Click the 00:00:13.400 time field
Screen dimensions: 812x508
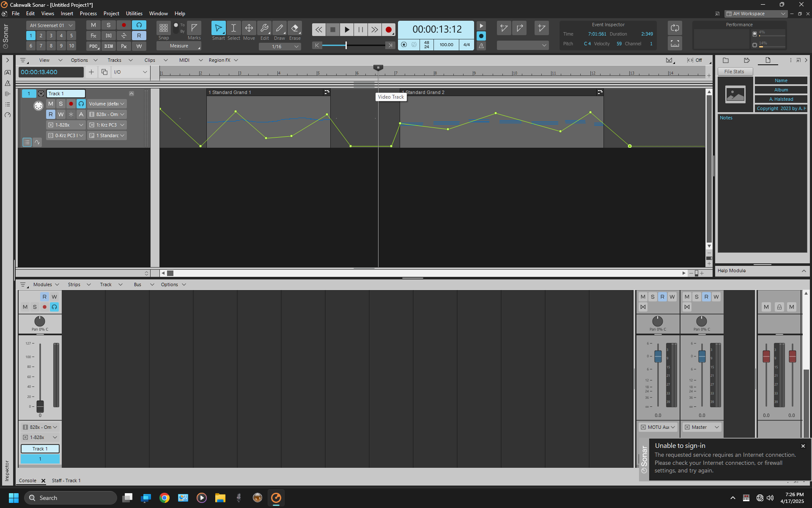pyautogui.click(x=51, y=72)
